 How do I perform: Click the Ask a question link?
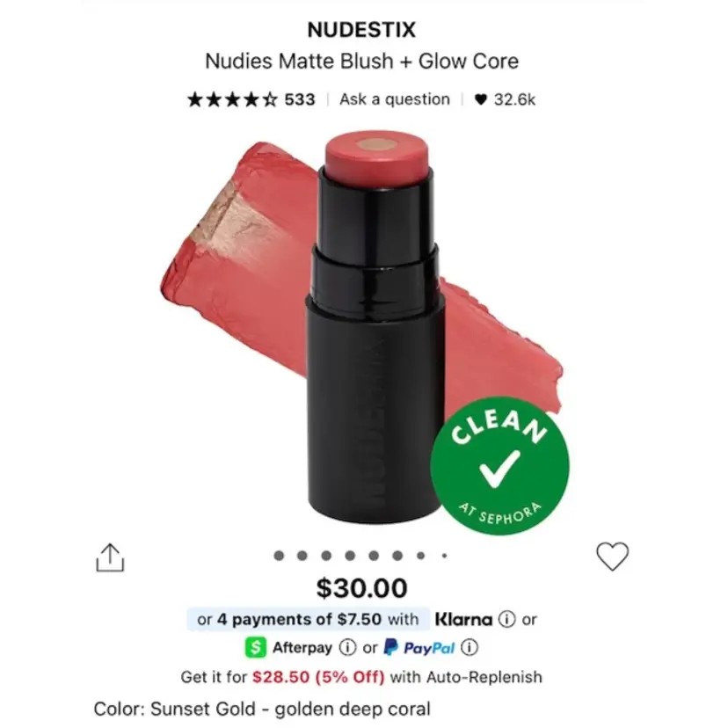coord(395,99)
